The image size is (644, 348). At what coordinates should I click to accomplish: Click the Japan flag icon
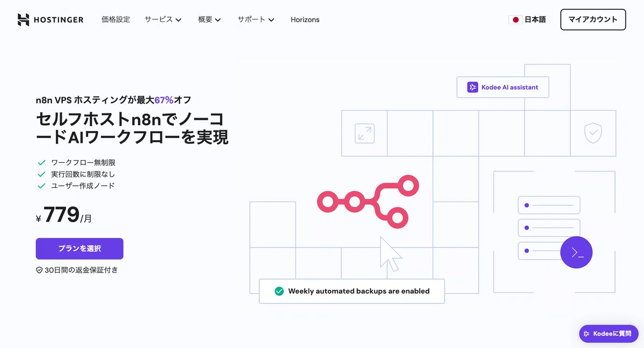[515, 19]
